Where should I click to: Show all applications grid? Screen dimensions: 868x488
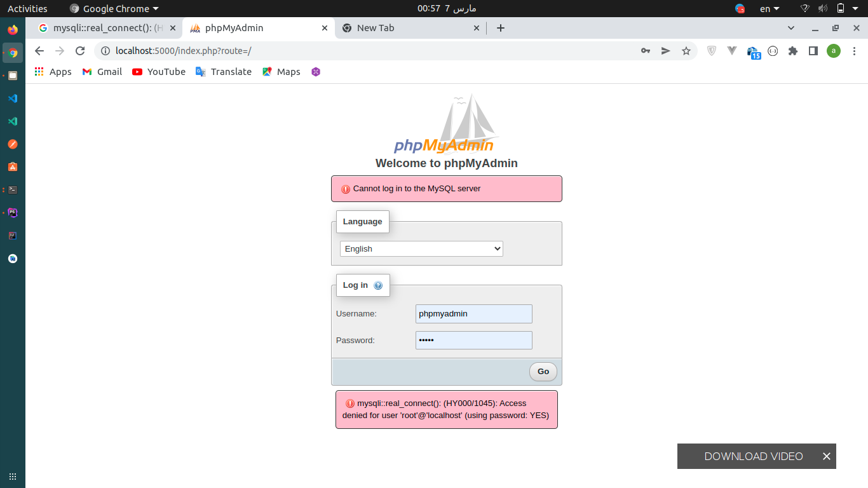(x=13, y=477)
